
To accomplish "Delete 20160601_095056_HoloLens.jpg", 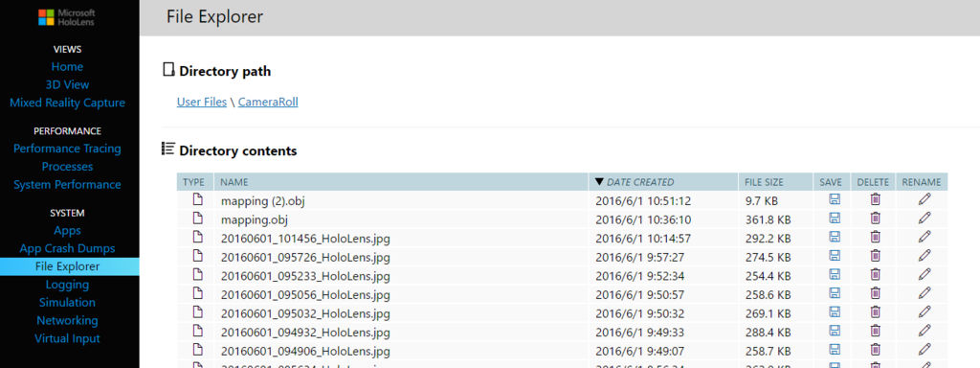I will click(x=875, y=293).
